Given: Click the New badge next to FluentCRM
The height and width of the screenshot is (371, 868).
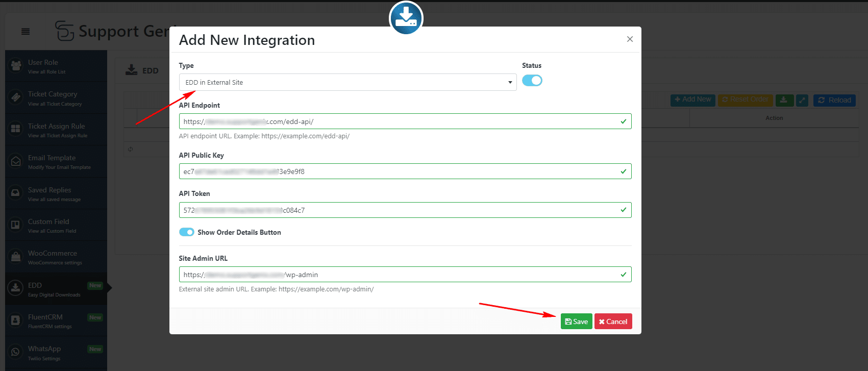Looking at the screenshot, I should pyautogui.click(x=95, y=317).
